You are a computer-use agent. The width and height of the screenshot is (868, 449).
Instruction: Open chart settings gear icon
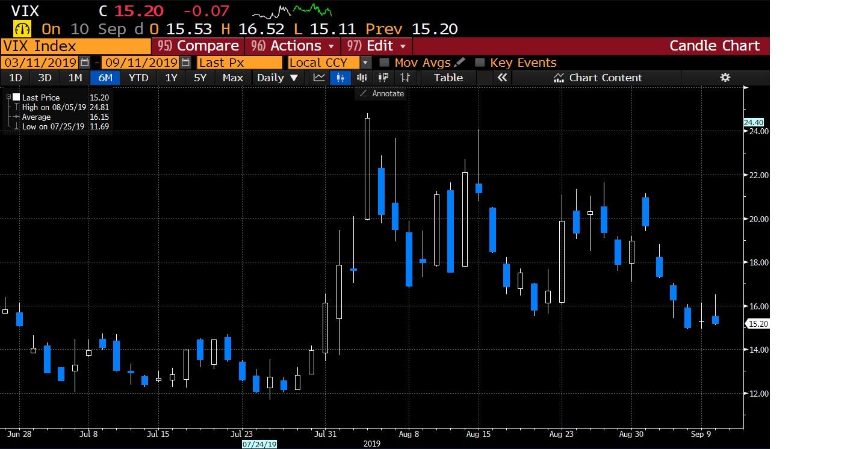[x=725, y=78]
